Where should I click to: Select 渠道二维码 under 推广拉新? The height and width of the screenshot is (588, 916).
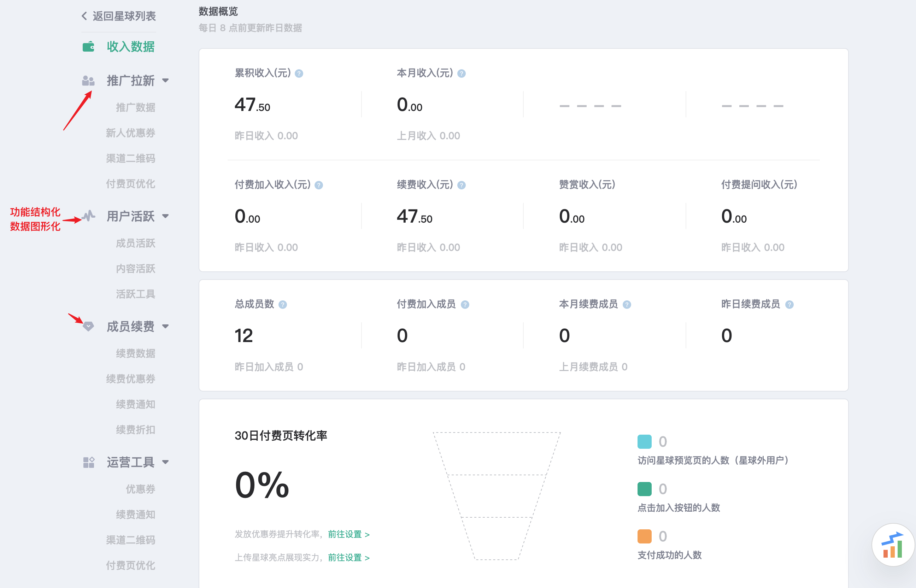131,158
